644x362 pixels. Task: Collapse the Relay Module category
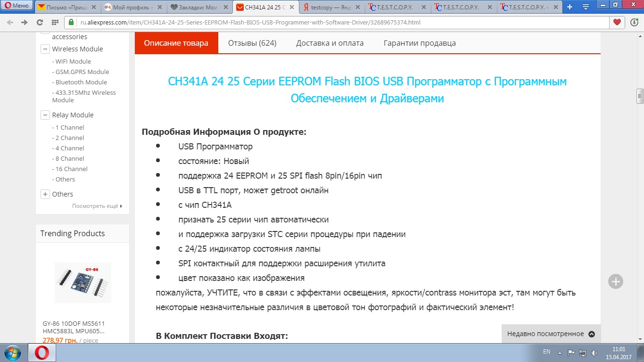[x=45, y=115]
